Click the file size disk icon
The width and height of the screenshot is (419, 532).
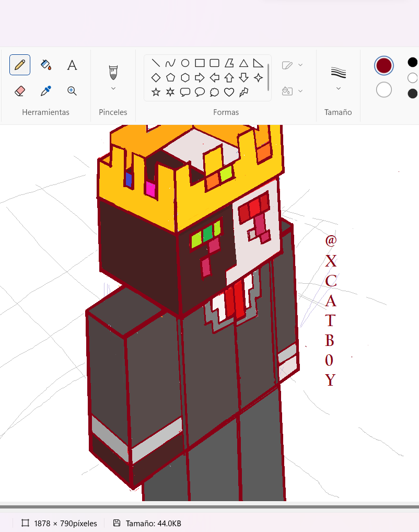tap(117, 523)
